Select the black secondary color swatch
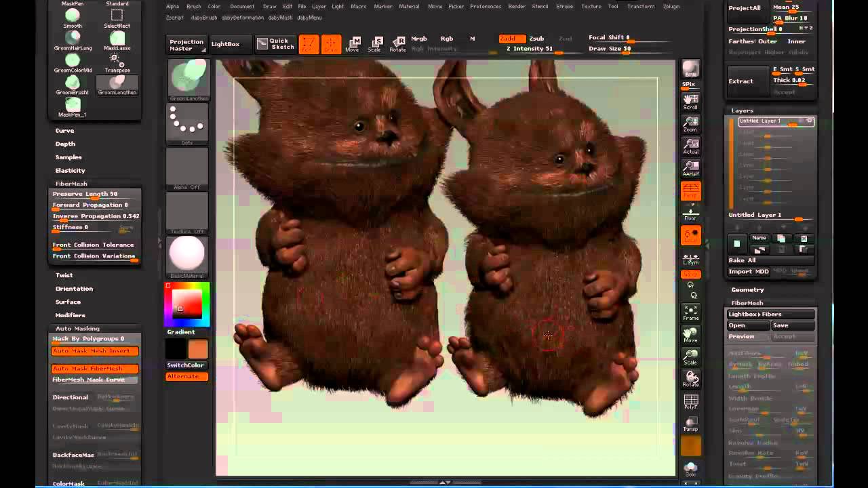This screenshot has height=488, width=868. pos(176,349)
